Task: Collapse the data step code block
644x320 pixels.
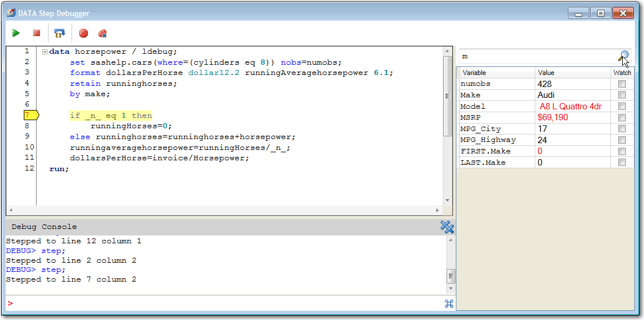Action: click(45, 52)
